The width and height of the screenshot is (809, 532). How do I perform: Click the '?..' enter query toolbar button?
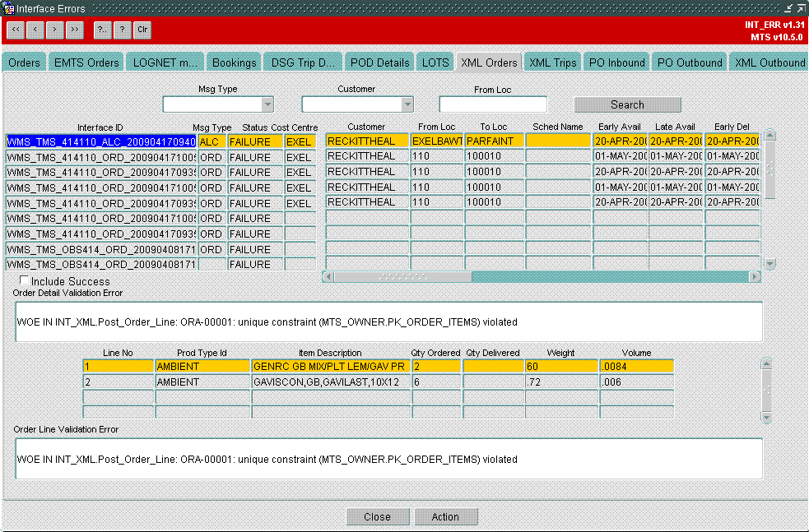103,30
